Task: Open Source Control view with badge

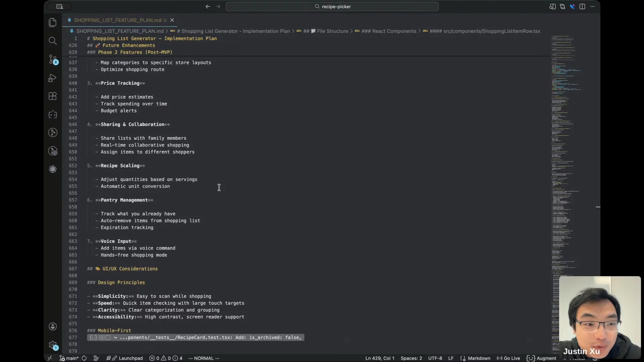Action: pyautogui.click(x=53, y=59)
